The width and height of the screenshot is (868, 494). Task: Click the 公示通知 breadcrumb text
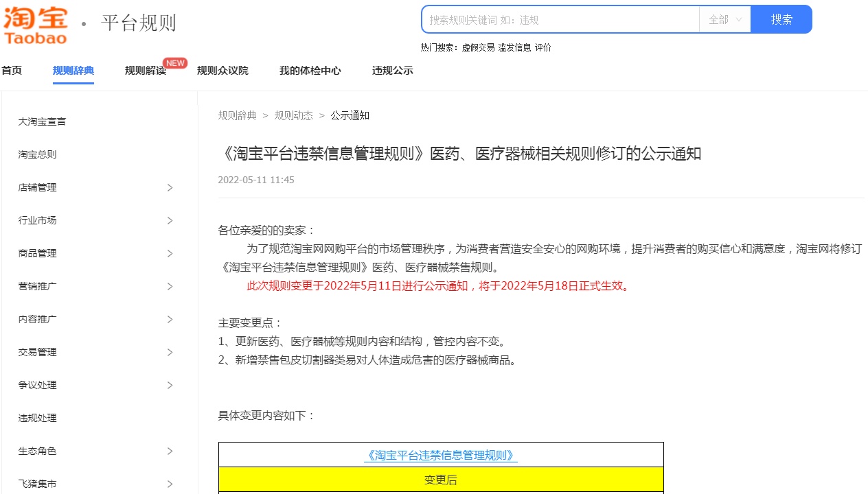[350, 115]
